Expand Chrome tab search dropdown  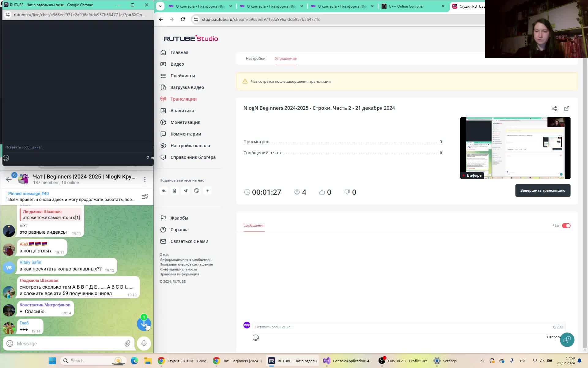point(160,6)
